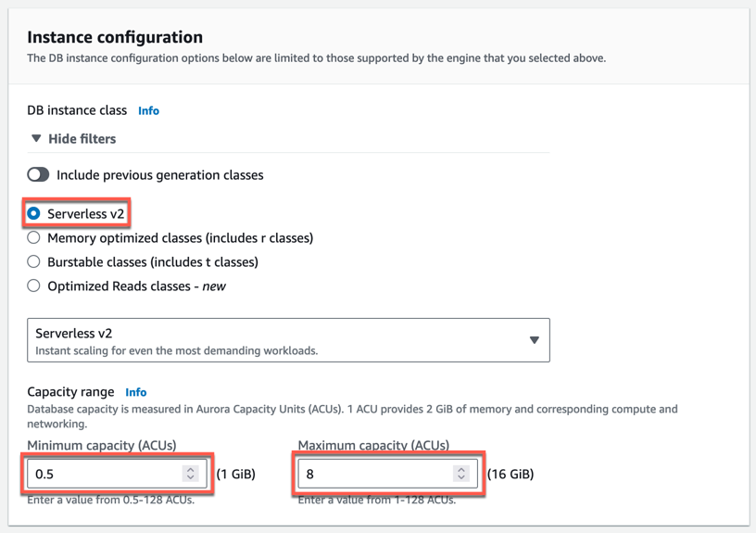
Task: Click the dropdown arrow in instance class box
Action: [x=534, y=340]
